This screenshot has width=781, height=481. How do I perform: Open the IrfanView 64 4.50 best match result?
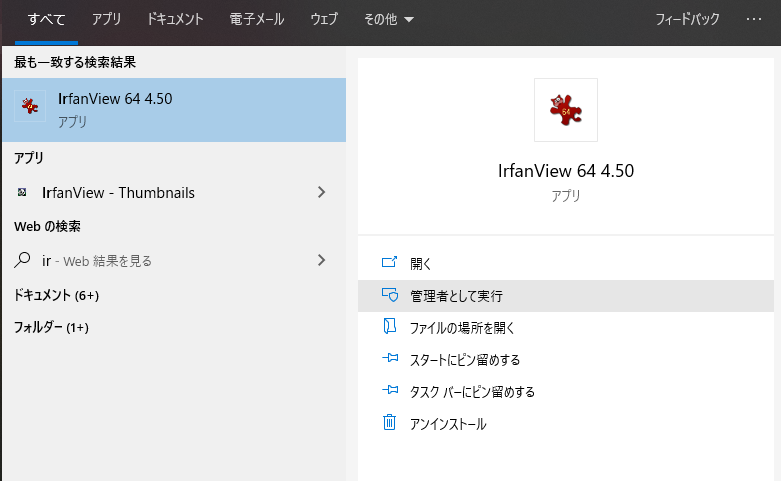pyautogui.click(x=174, y=110)
